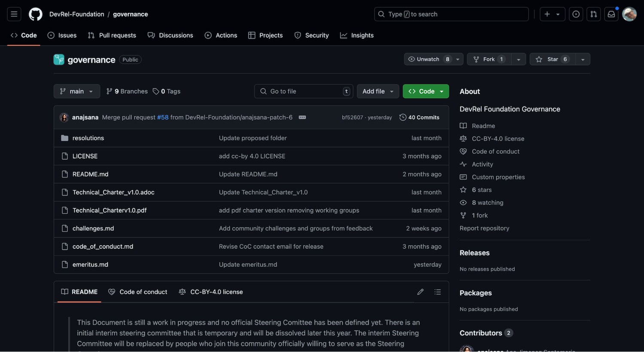Open the main branch selector dropdown

(77, 91)
